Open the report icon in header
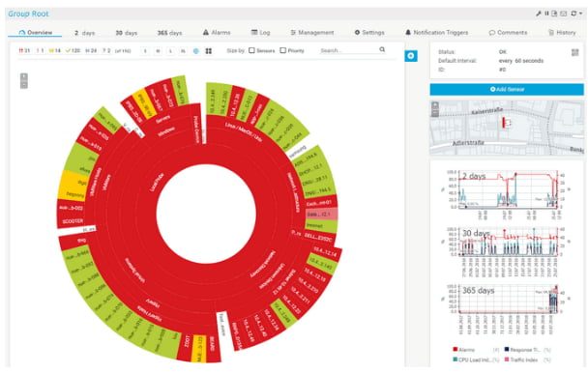The height and width of the screenshot is (374, 588). coord(554,14)
